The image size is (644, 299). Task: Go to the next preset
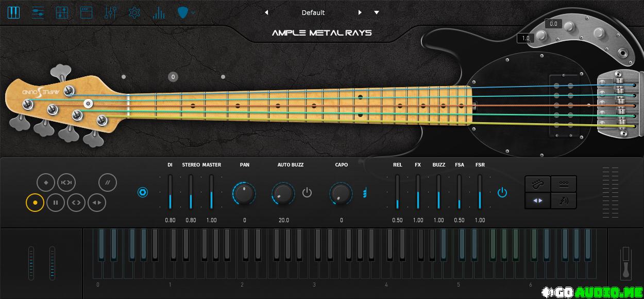(360, 12)
